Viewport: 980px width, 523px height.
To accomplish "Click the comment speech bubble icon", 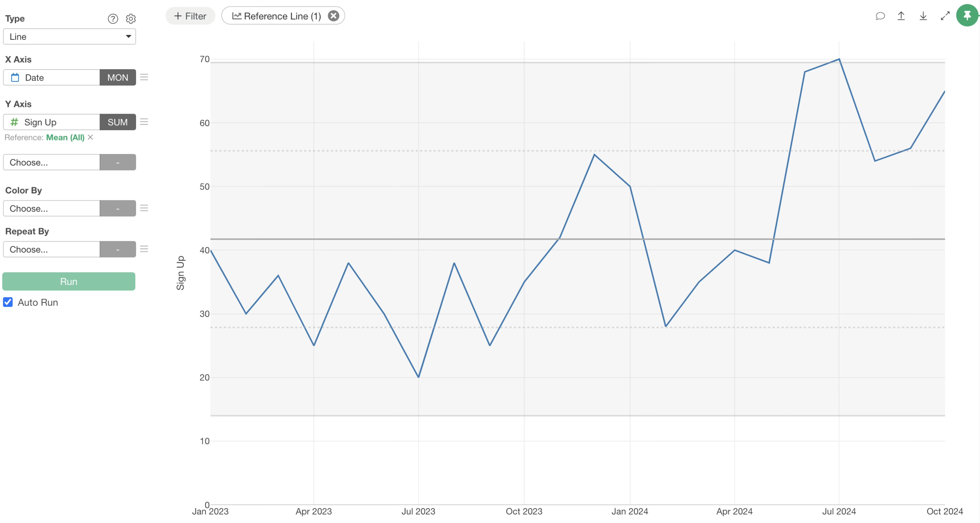I will [880, 16].
